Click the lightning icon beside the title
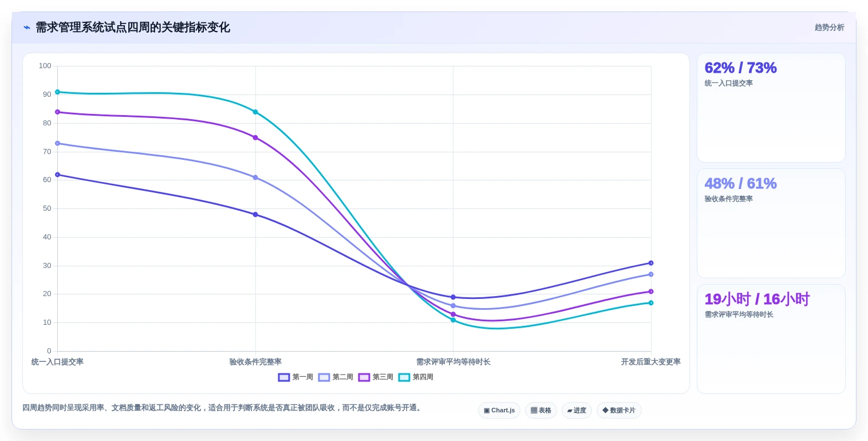This screenshot has width=868, height=441. 27,27
